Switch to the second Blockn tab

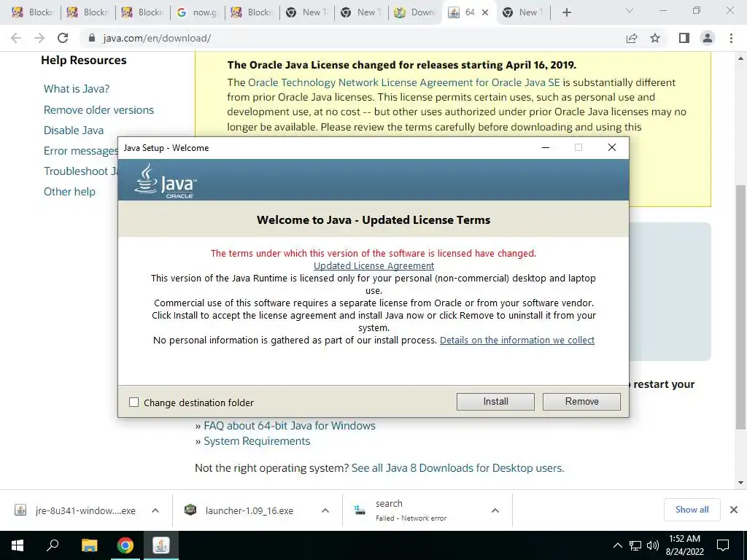(88, 12)
